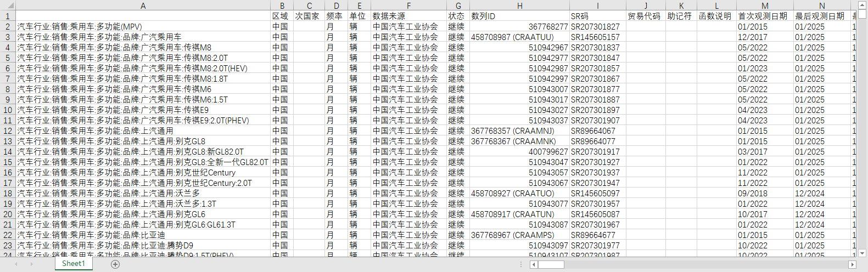Viewport: 868px width, 272px height.
Task: Click the '最后观测日期' header cell
Action: (x=822, y=16)
